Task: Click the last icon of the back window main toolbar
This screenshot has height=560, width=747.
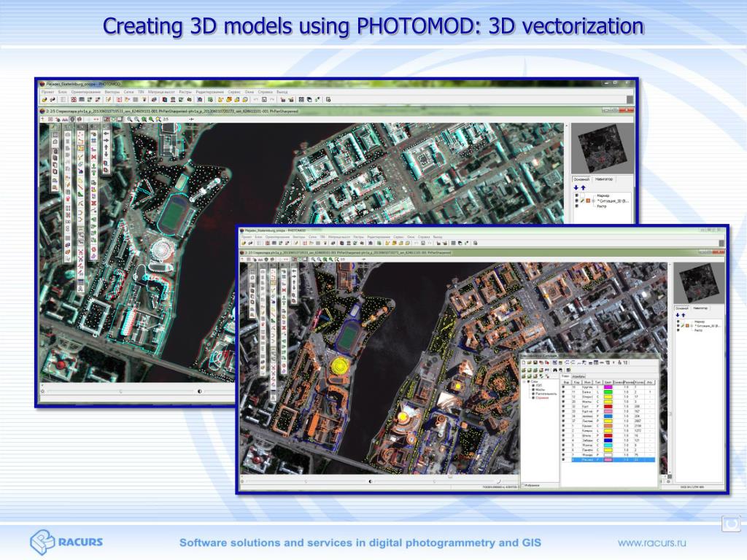Action: tap(328, 99)
